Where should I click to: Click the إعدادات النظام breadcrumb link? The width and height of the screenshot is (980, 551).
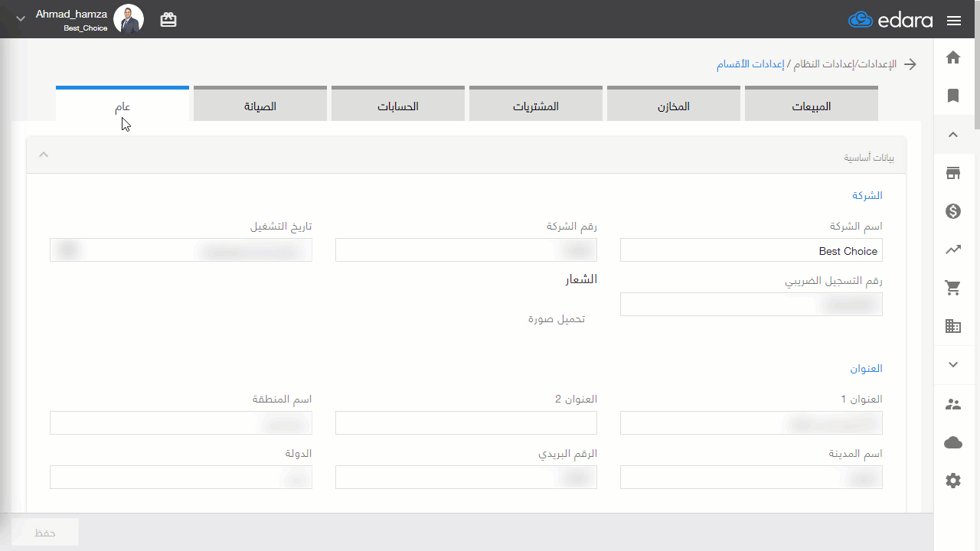click(x=825, y=64)
